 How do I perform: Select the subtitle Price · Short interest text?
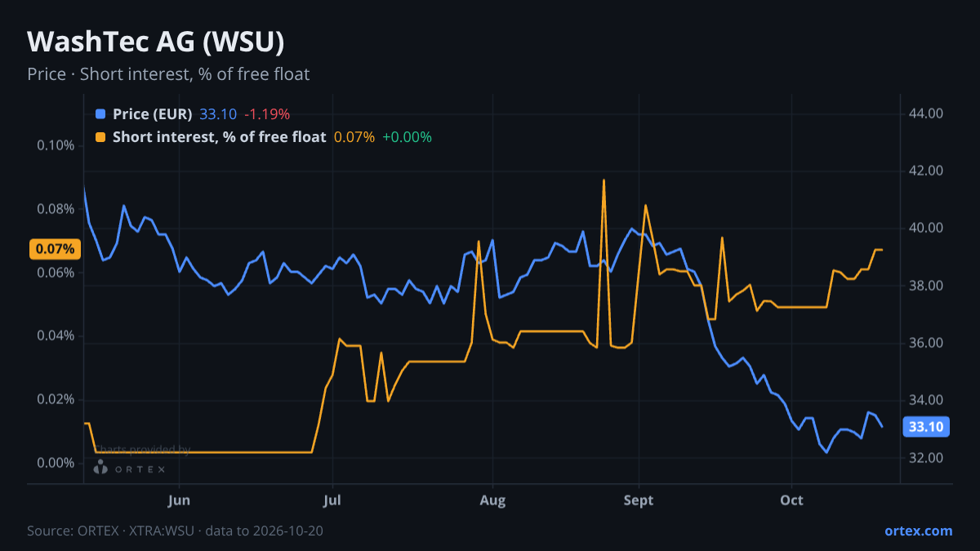(x=168, y=74)
